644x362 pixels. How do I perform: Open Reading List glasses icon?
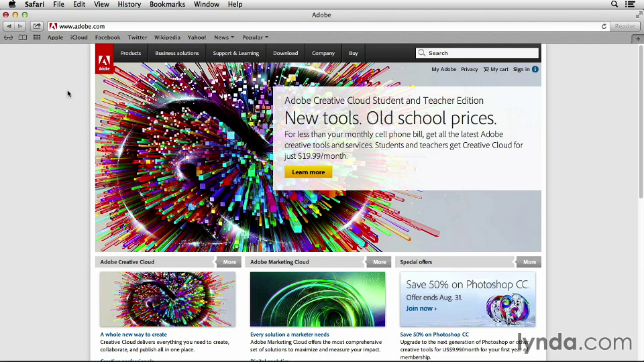click(x=8, y=38)
